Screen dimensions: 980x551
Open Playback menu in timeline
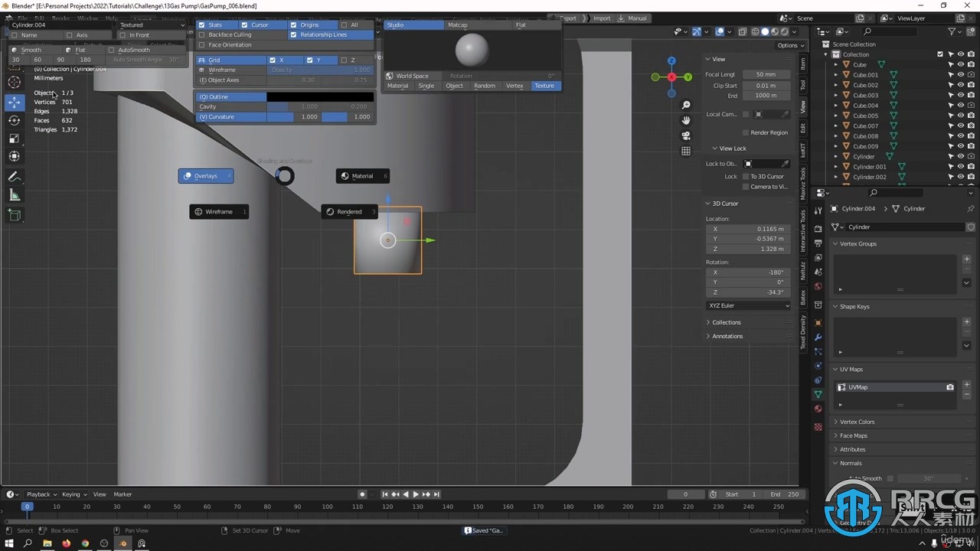pyautogui.click(x=41, y=494)
